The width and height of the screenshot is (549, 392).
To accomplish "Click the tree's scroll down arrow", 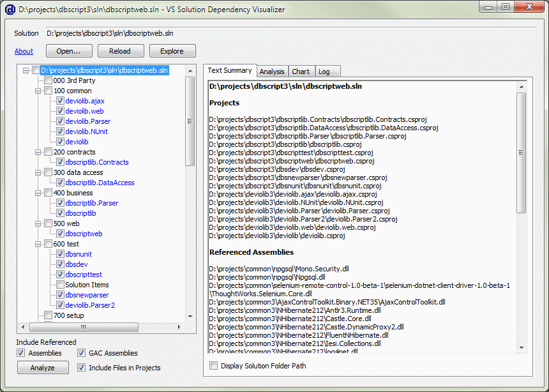I will pyautogui.click(x=190, y=316).
